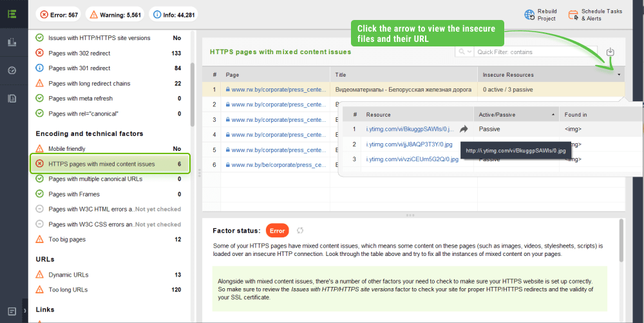Screen dimensions: 644x323
Task: Click the export download icon beside Quick Filter
Action: pyautogui.click(x=610, y=52)
